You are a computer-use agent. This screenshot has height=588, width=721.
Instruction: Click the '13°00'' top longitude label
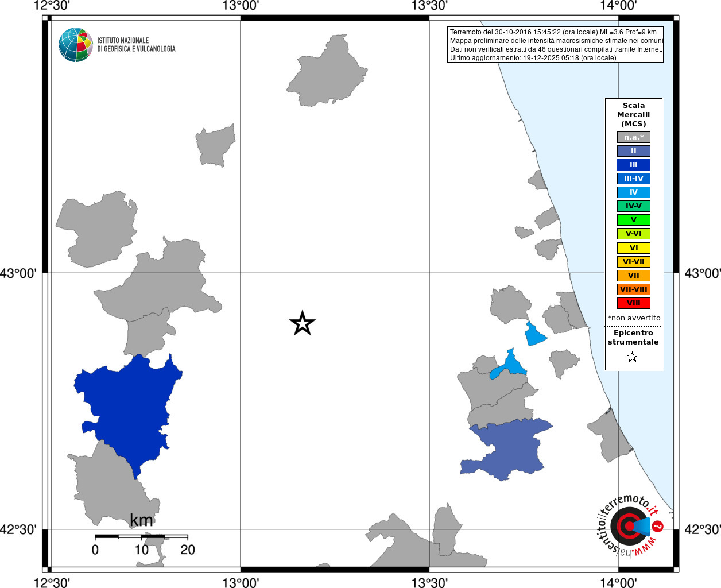coord(241,6)
